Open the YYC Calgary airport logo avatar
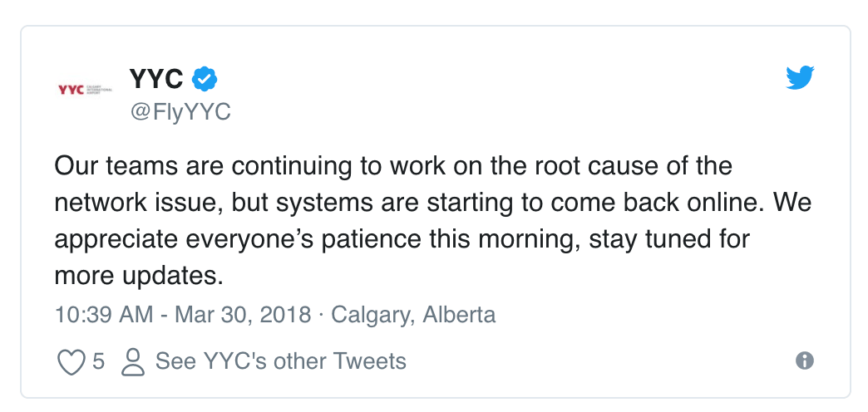Viewport: 868px width, 412px height. (86, 90)
